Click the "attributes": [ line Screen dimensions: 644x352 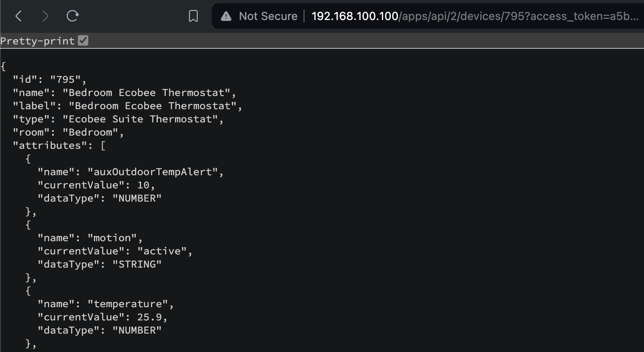59,145
